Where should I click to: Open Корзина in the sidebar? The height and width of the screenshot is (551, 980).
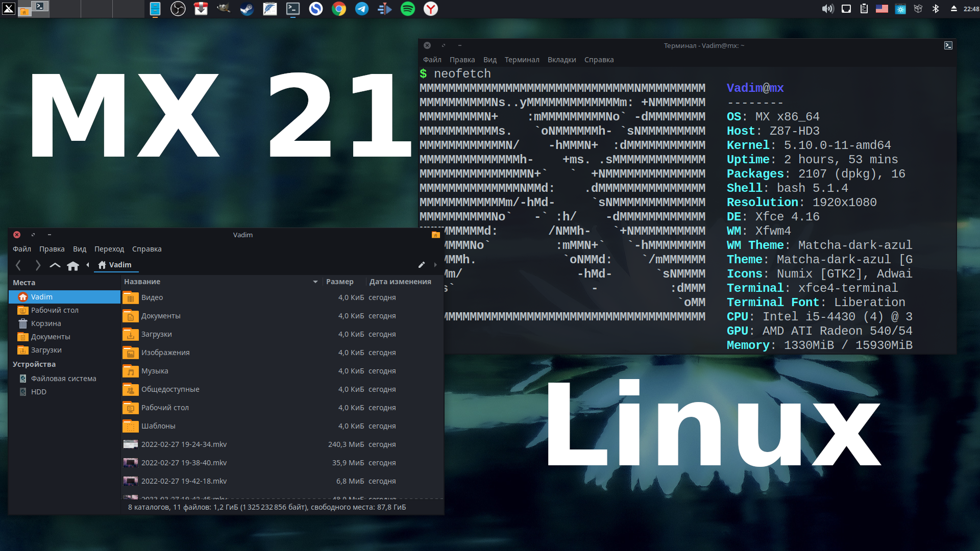coord(65,323)
